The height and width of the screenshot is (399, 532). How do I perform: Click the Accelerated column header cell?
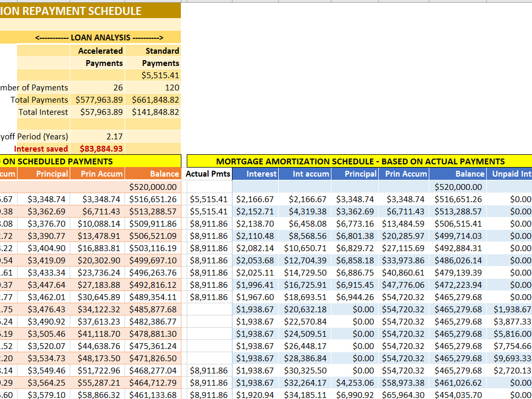(x=98, y=51)
